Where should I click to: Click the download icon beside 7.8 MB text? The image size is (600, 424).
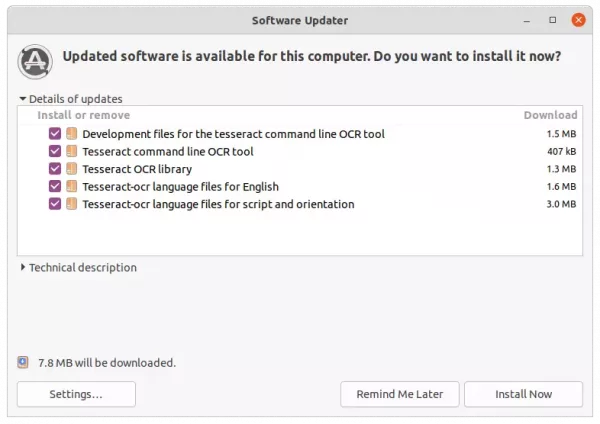23,362
